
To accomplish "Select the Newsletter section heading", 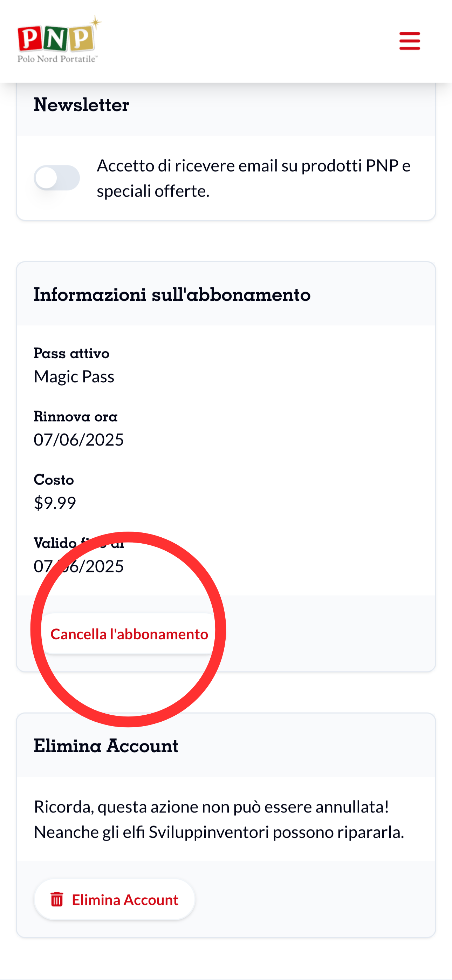I will pyautogui.click(x=81, y=104).
